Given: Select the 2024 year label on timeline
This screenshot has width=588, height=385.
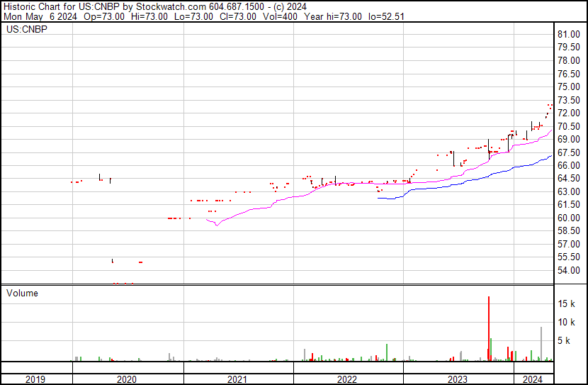Looking at the screenshot, I should coord(532,379).
